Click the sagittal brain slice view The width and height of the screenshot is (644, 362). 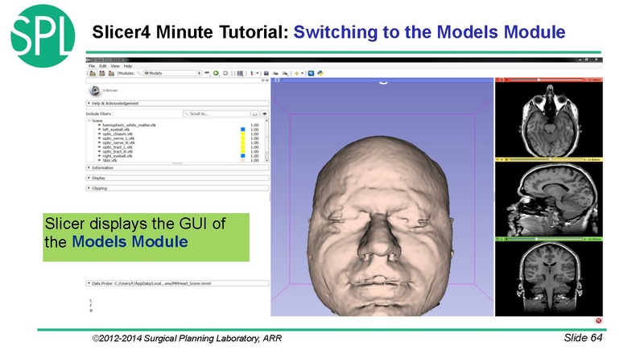tap(549, 199)
